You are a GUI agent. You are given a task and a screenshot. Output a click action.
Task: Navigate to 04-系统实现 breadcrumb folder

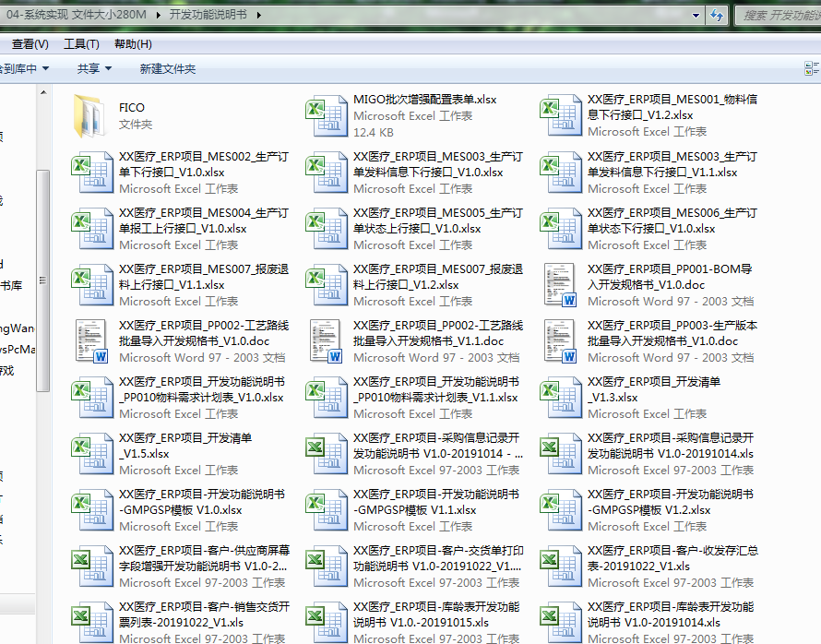pyautogui.click(x=77, y=16)
